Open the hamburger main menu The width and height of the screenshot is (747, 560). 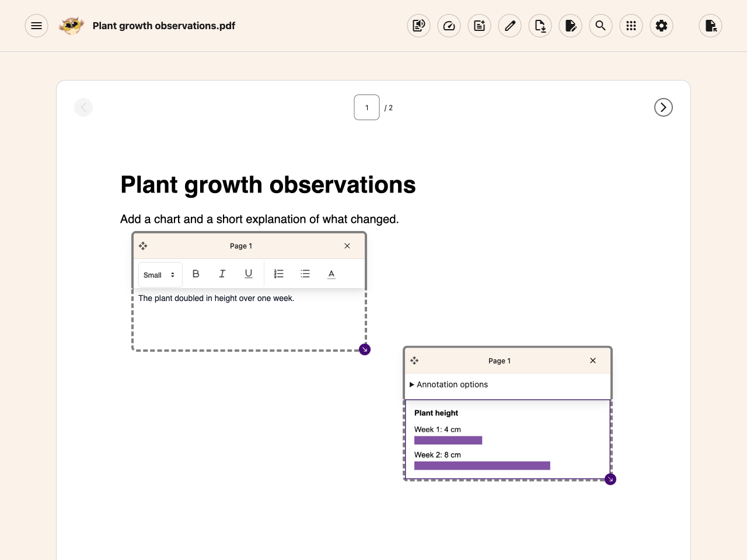(36, 26)
